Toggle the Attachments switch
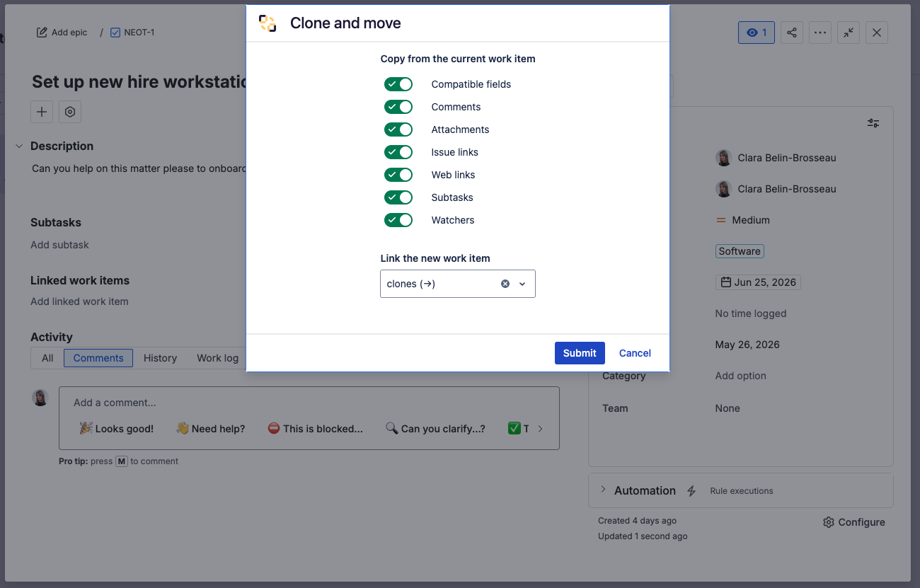 point(398,129)
